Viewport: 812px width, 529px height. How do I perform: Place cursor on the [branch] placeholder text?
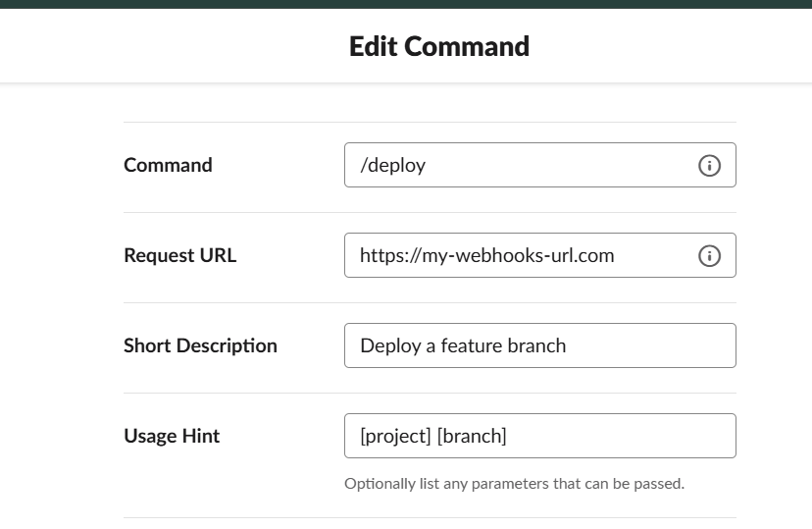coord(472,436)
